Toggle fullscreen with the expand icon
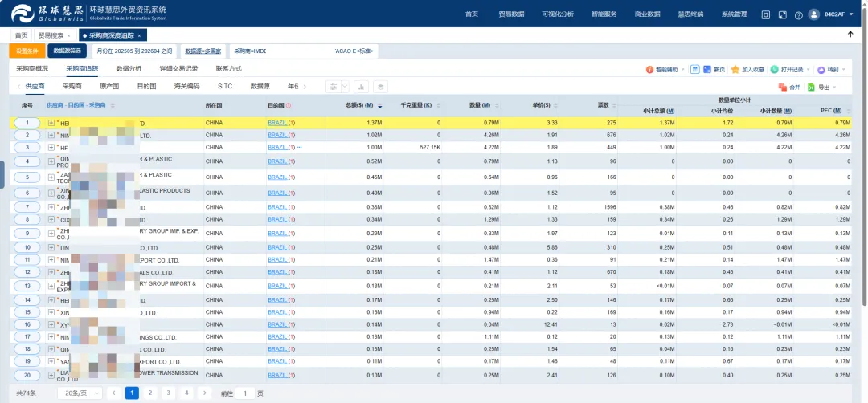 tap(782, 15)
